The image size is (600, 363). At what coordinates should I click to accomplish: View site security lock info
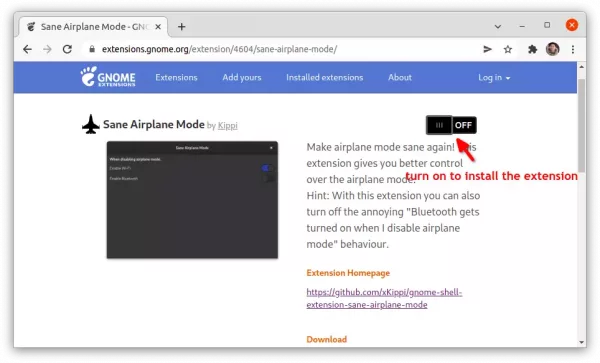click(x=92, y=49)
